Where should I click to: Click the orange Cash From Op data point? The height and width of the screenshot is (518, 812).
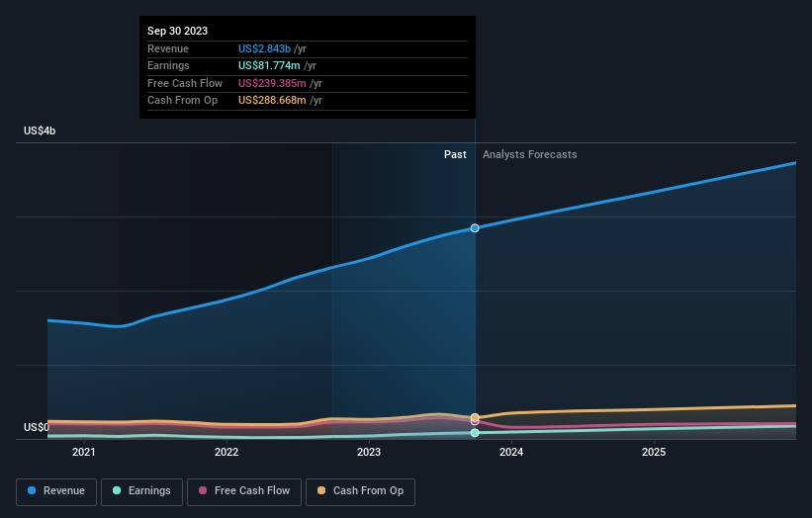(475, 417)
